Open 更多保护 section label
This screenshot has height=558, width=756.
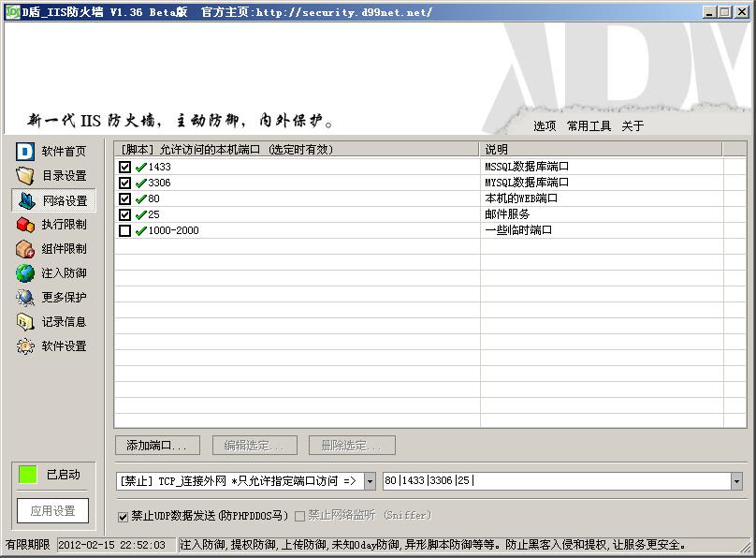pyautogui.click(x=65, y=298)
